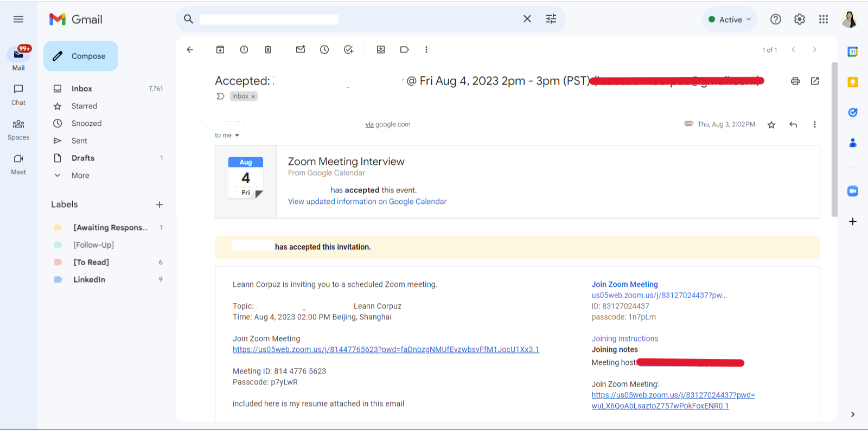The width and height of the screenshot is (868, 430).
Task: Report this email as spam
Action: pos(244,50)
